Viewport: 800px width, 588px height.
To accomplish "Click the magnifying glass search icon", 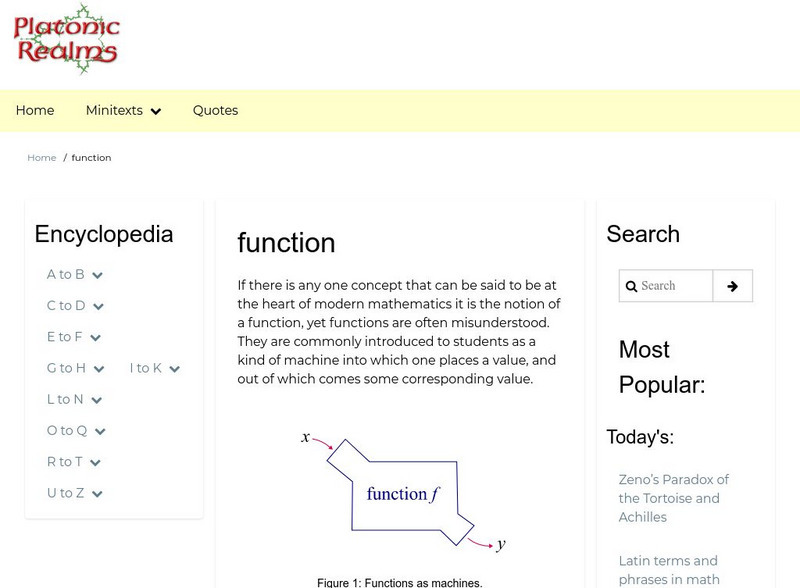I will click(x=632, y=286).
